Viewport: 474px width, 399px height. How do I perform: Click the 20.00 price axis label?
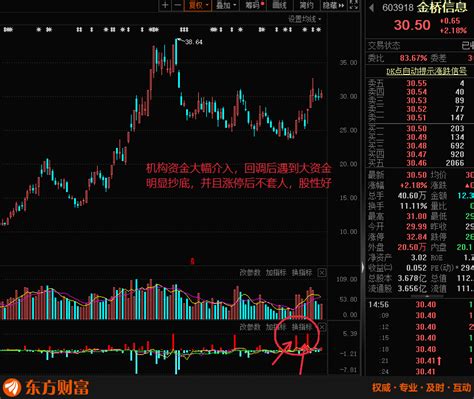coord(348,164)
